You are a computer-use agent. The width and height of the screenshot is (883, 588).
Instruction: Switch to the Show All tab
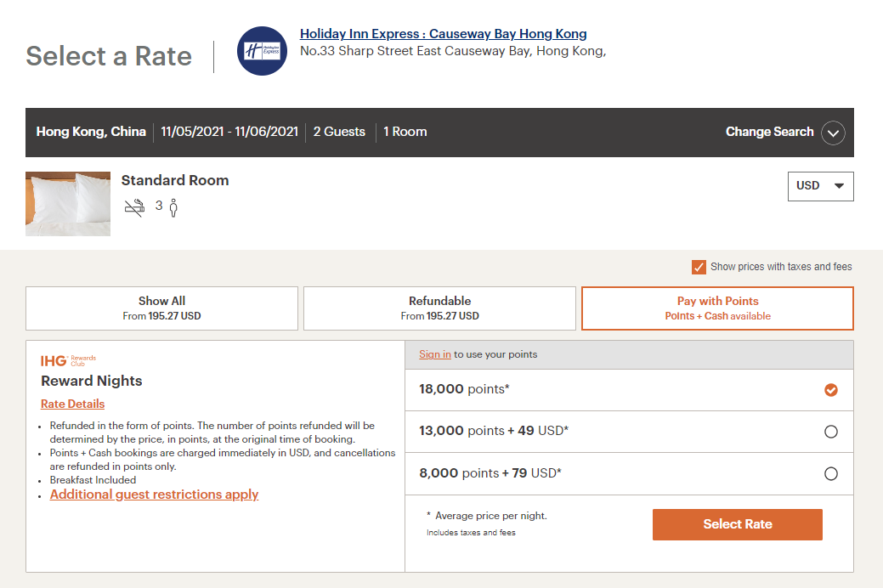click(x=161, y=308)
